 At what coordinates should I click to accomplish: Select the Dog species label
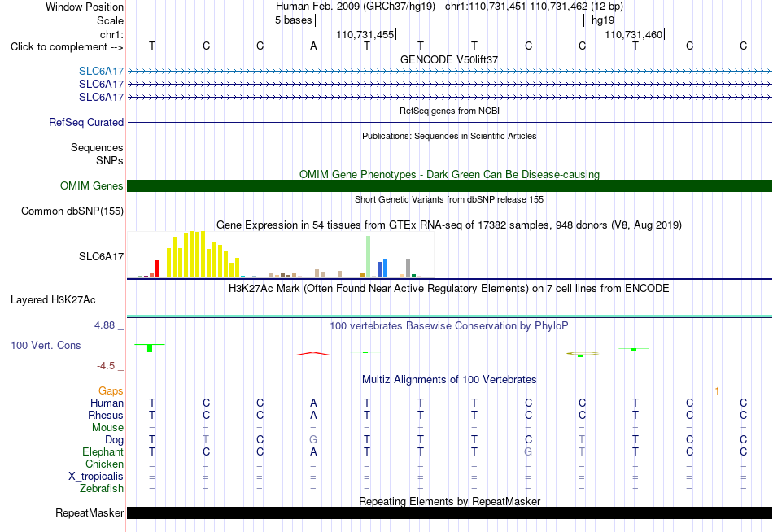tap(114, 439)
